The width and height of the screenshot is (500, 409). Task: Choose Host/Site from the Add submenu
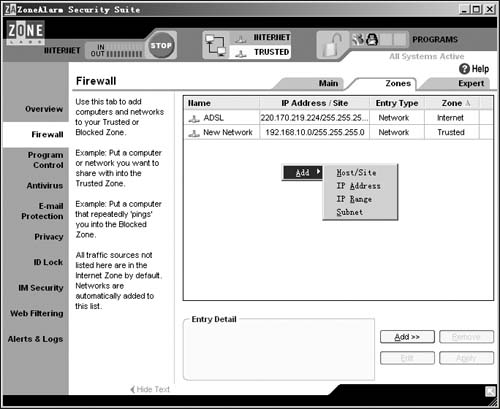click(x=356, y=173)
